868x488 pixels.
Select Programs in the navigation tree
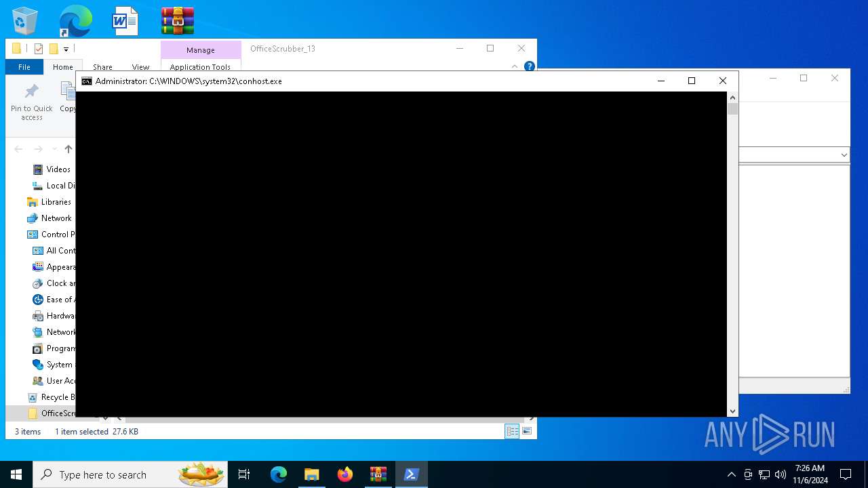[54, 348]
